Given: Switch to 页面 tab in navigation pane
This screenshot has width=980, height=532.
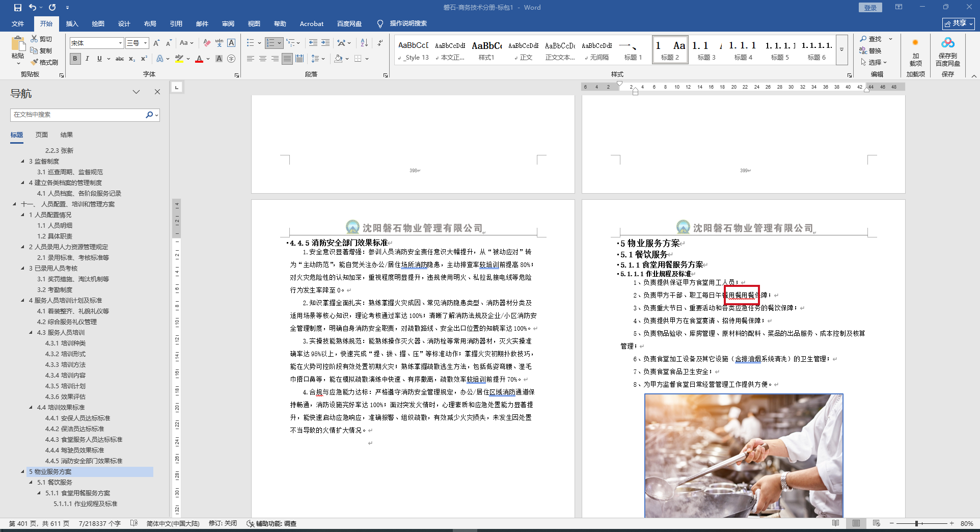Looking at the screenshot, I should (41, 135).
